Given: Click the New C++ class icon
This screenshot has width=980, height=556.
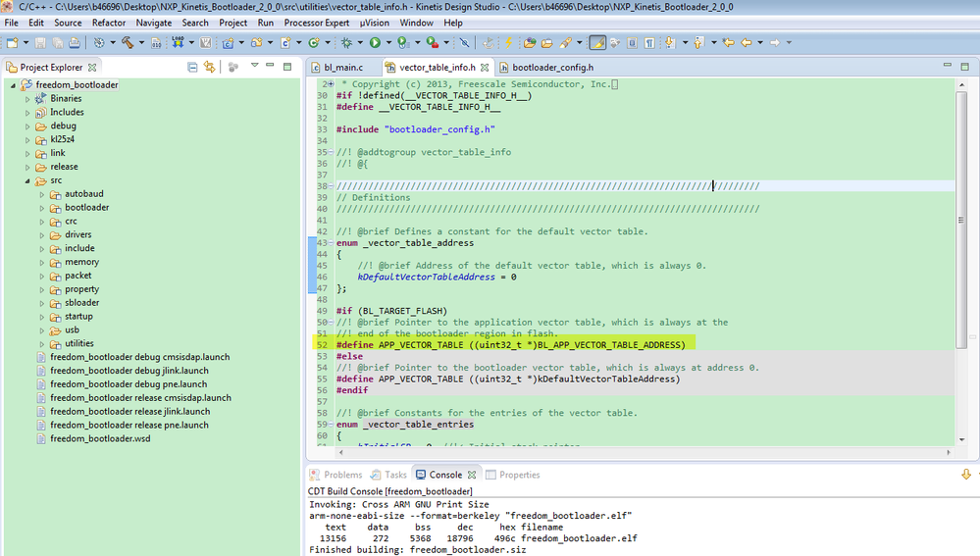Looking at the screenshot, I should (x=314, y=42).
